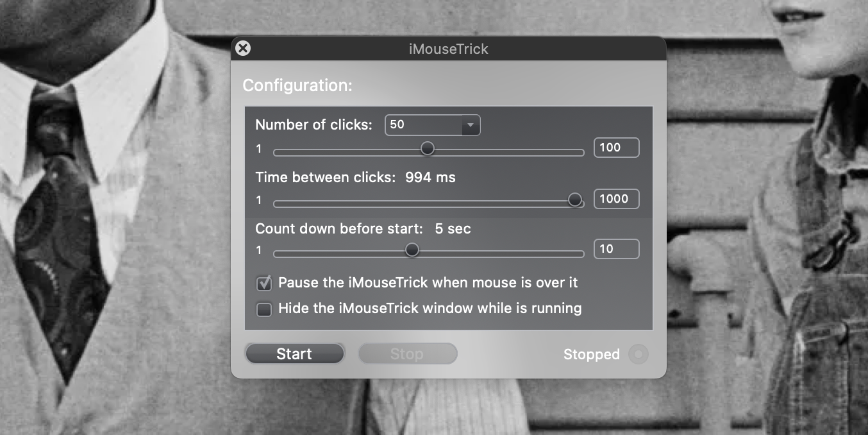The width and height of the screenshot is (868, 435).
Task: Click the Stopped status text
Action: (591, 354)
